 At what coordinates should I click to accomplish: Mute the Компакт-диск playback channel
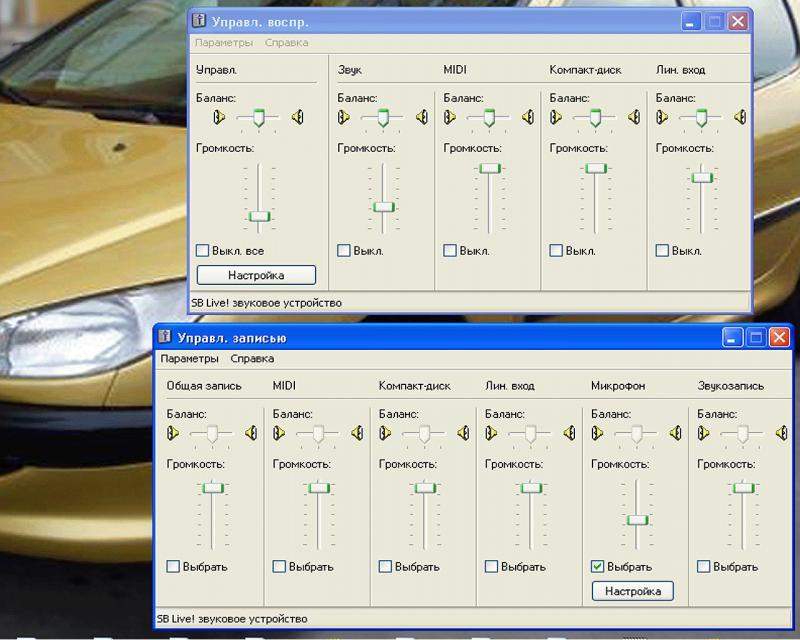[x=557, y=251]
